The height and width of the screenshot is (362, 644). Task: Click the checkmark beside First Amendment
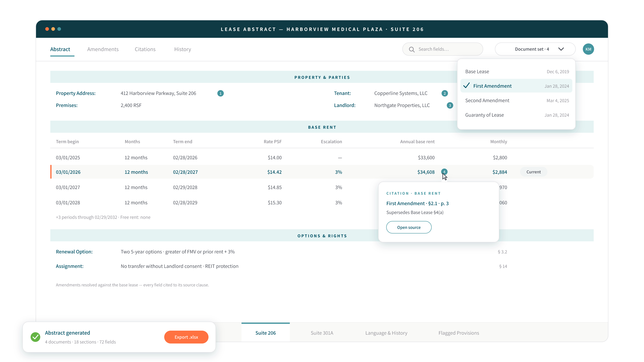tap(466, 86)
